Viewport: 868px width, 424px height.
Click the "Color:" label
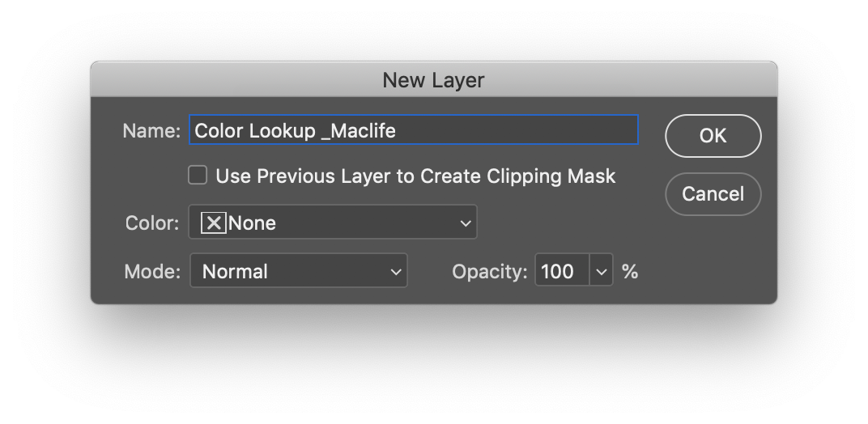pyautogui.click(x=152, y=223)
